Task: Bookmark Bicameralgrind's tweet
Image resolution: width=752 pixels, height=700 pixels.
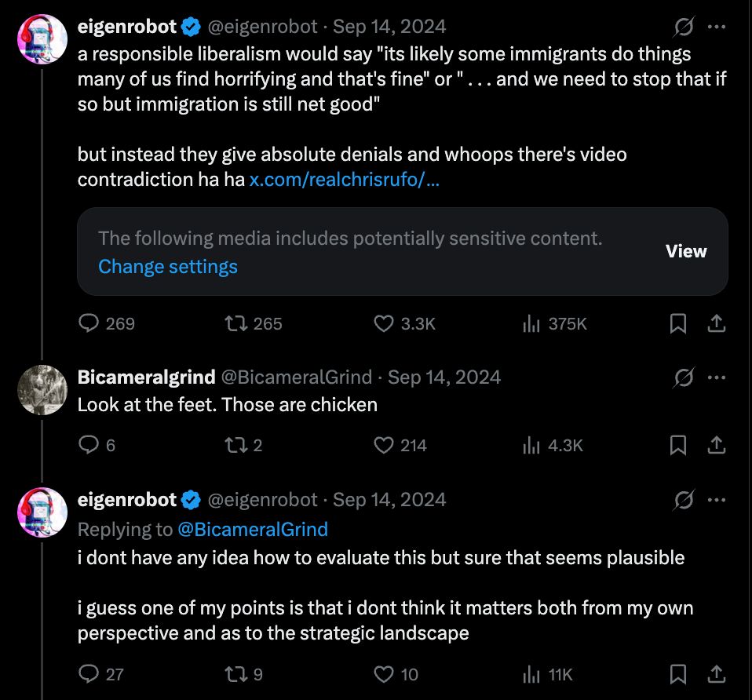Action: point(678,446)
